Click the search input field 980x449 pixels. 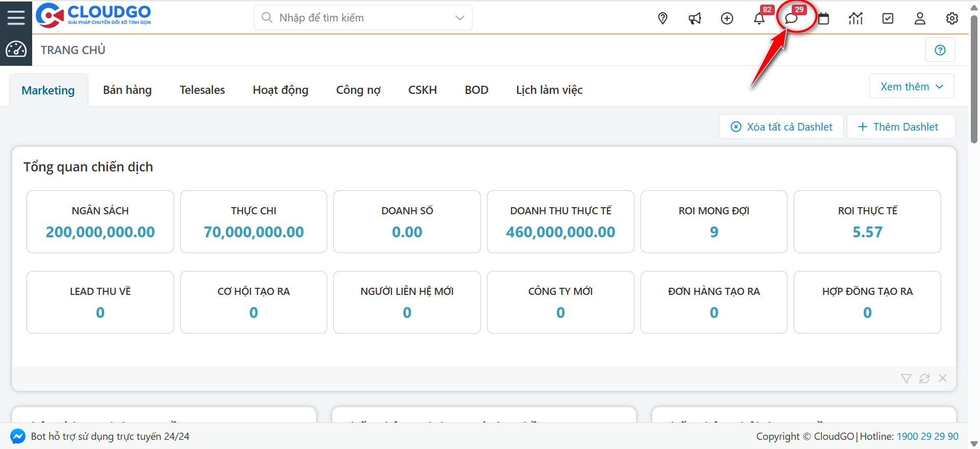click(x=357, y=18)
